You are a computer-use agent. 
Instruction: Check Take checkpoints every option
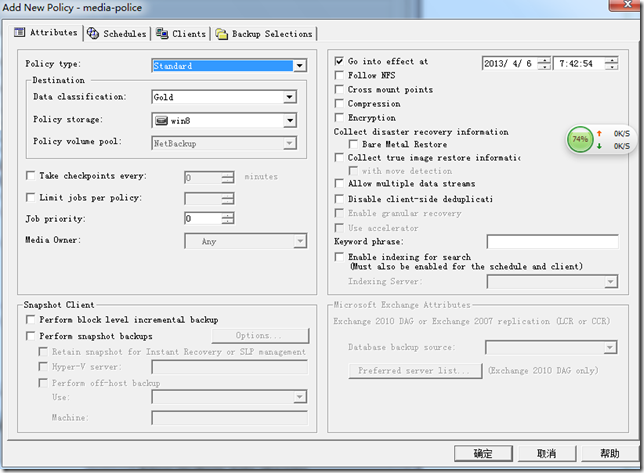tap(30, 175)
